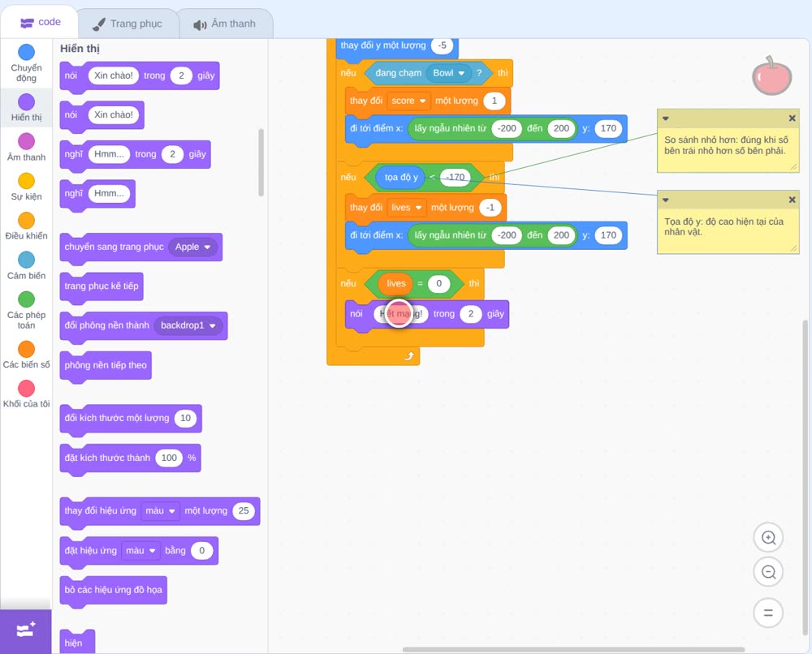This screenshot has width=812, height=654.
Task: Collapse the 'So sánh nhỏ hơn' comment
Action: pyautogui.click(x=666, y=118)
